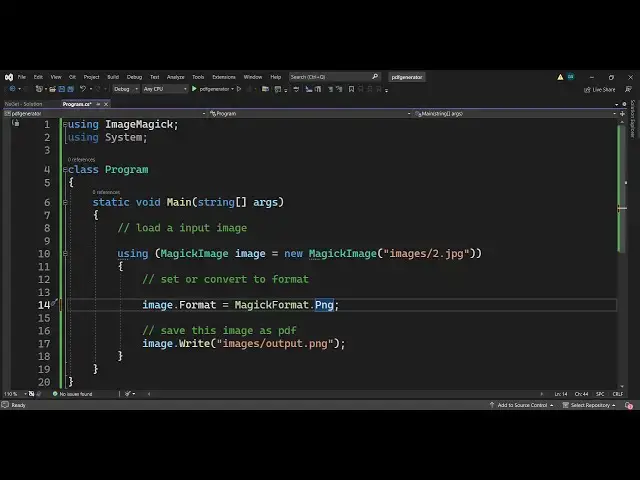Open the Solution Explorer side tab

pos(633,118)
